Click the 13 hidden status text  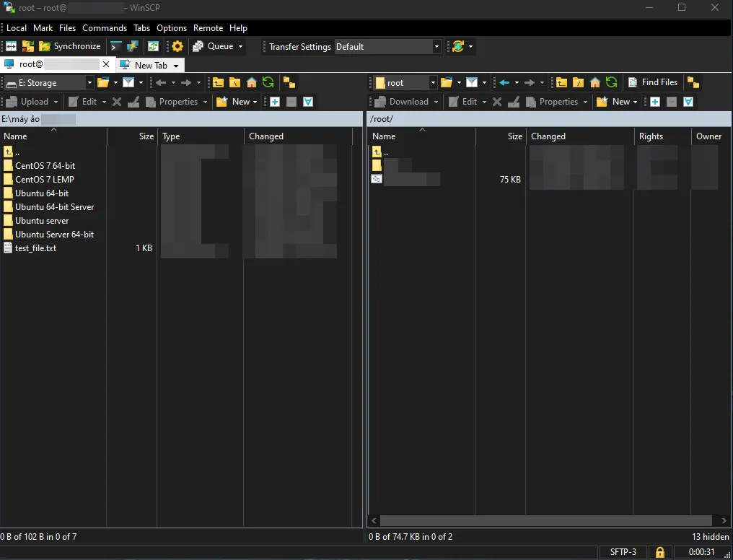(710, 537)
